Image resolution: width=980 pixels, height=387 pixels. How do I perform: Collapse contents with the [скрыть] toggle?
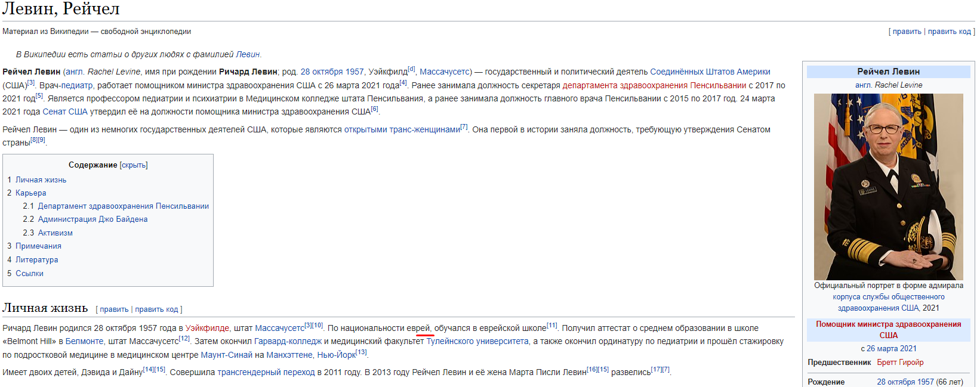pos(134,165)
